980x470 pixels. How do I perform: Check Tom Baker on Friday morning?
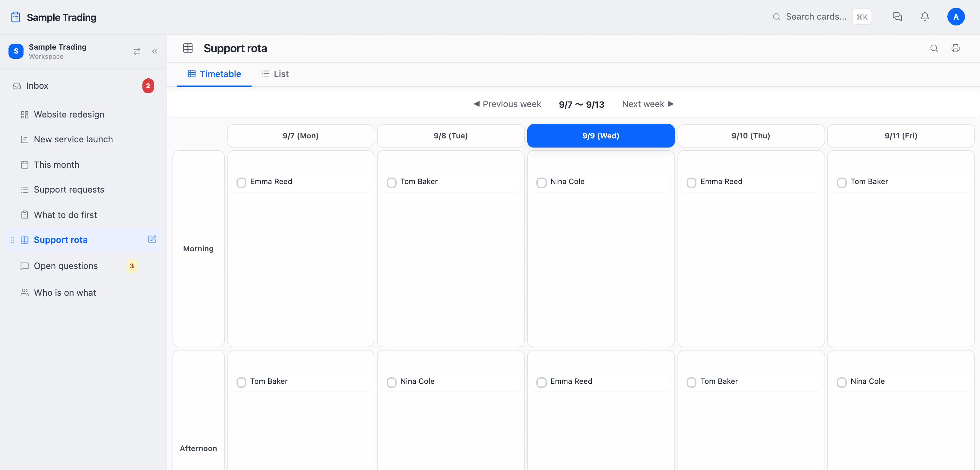click(842, 182)
